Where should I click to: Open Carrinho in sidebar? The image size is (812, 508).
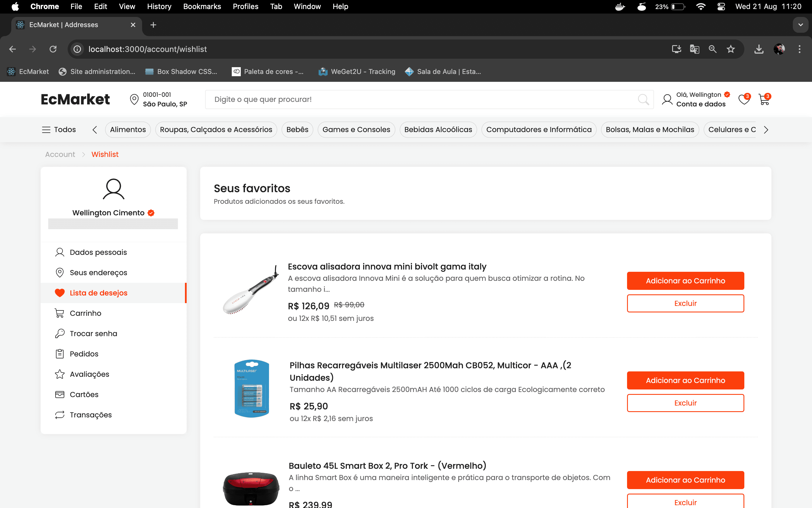click(113, 313)
